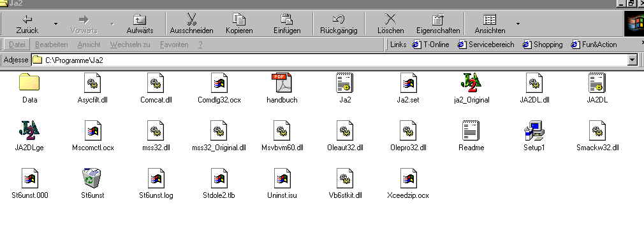Viewport: 644px width, 231px height.
Task: Select the Stdole2.tlb file
Action: click(x=219, y=183)
